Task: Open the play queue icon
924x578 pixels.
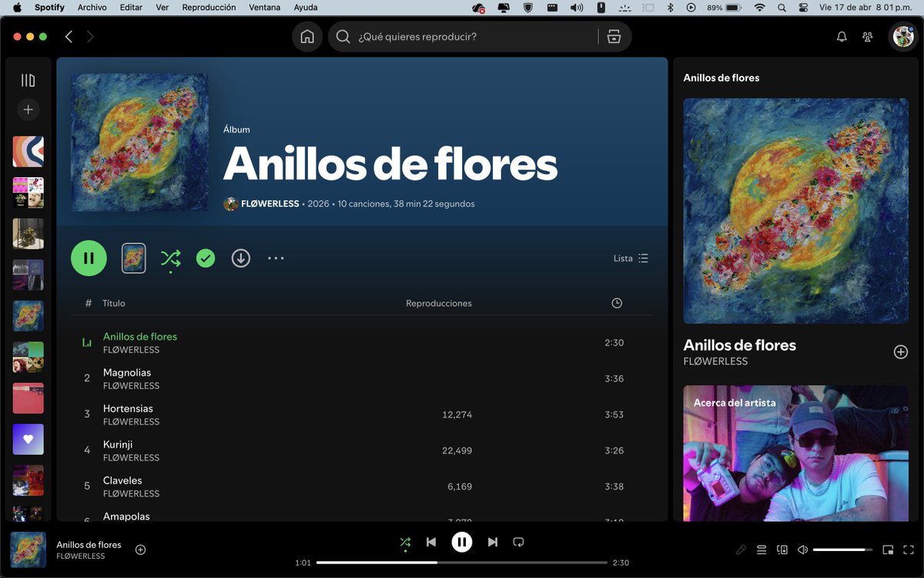Action: [762, 549]
